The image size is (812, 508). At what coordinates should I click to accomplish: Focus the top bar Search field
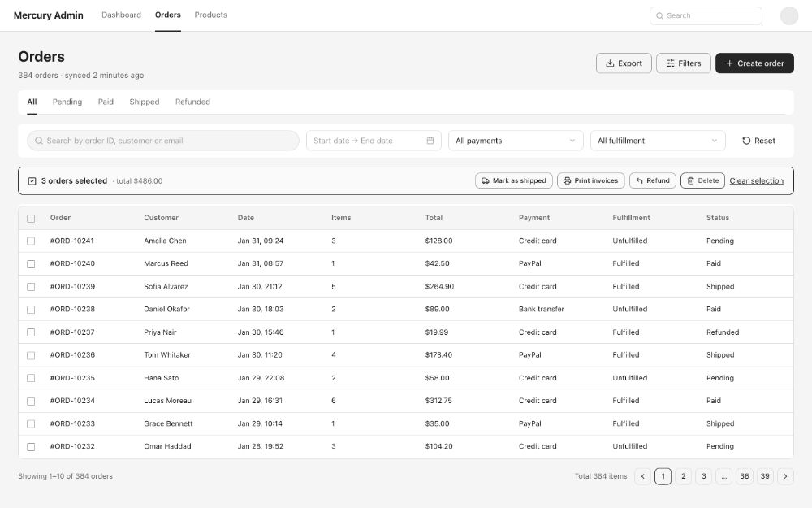[x=706, y=15]
